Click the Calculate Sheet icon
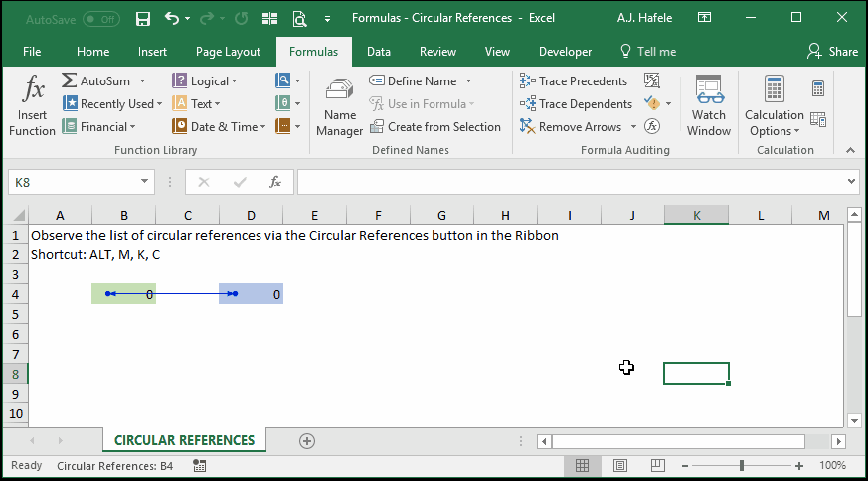The height and width of the screenshot is (481, 868). coord(818,119)
